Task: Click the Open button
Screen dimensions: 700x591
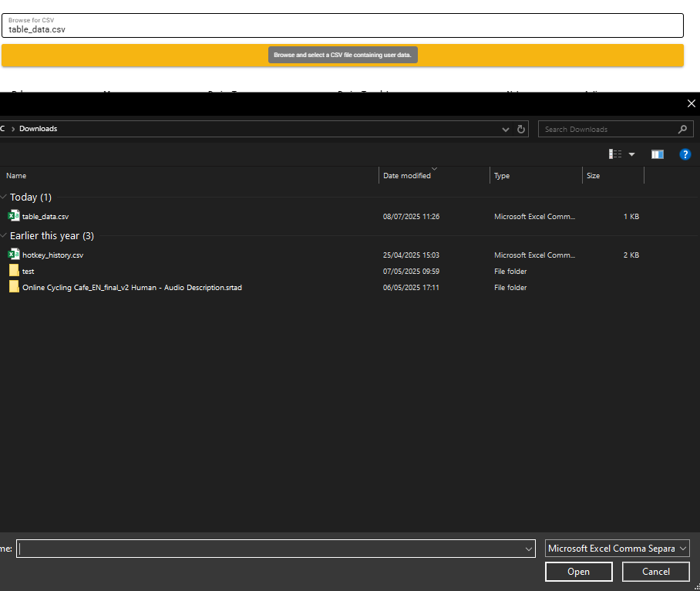Action: [x=578, y=572]
